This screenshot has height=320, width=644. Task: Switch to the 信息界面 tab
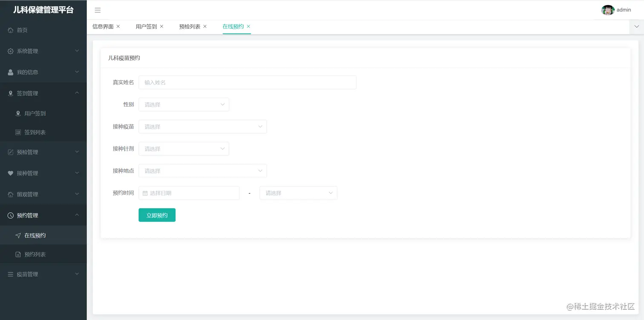[103, 26]
